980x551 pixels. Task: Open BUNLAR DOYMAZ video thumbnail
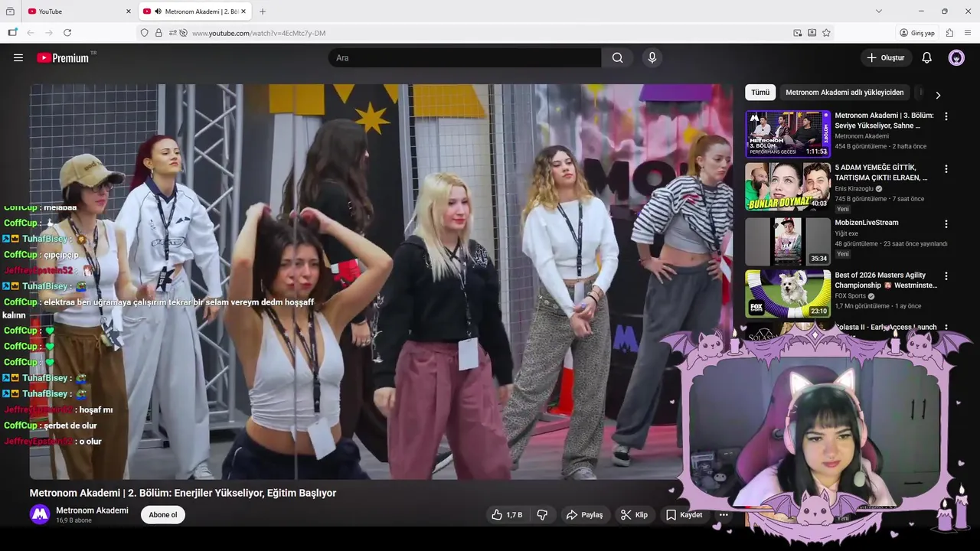788,186
